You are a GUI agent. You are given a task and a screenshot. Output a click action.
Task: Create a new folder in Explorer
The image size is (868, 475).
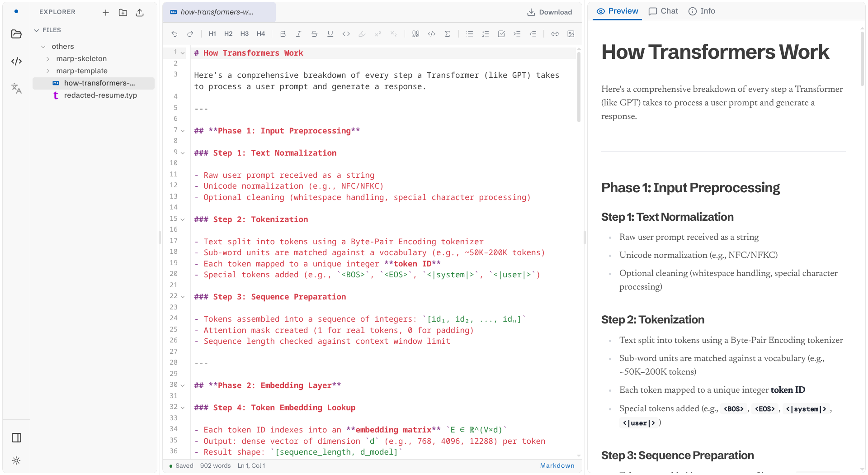(x=123, y=13)
